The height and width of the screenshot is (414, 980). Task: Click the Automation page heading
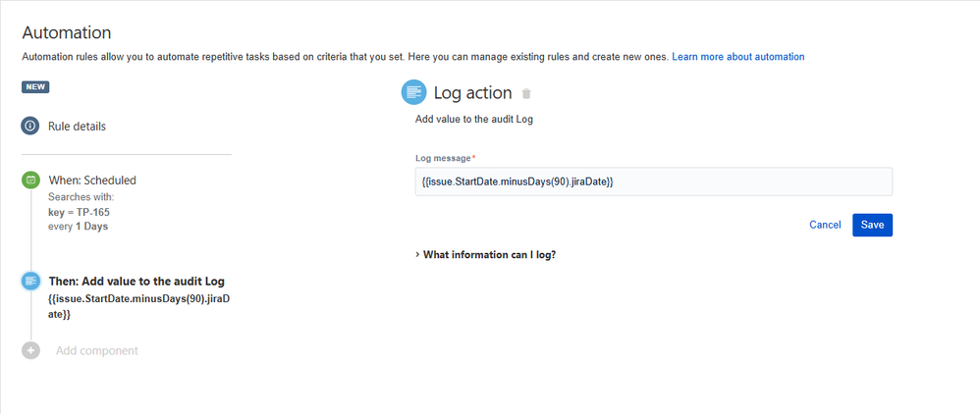tap(66, 32)
